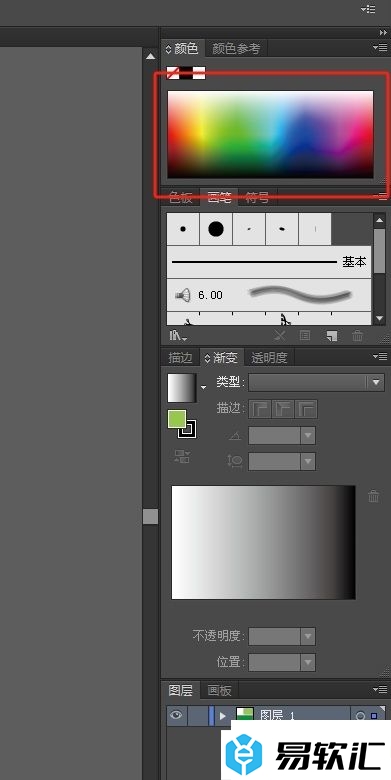Click the selection indicator square of 图层 1
The height and width of the screenshot is (780, 391).
click(374, 716)
